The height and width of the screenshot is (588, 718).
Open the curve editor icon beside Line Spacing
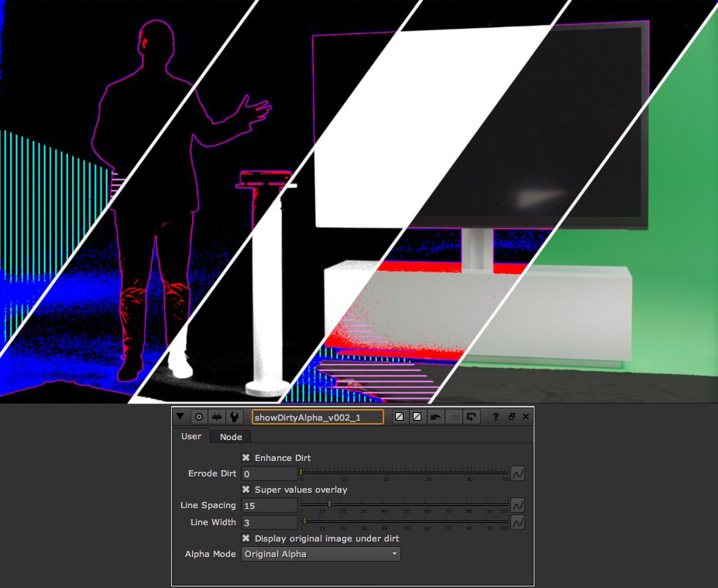517,505
